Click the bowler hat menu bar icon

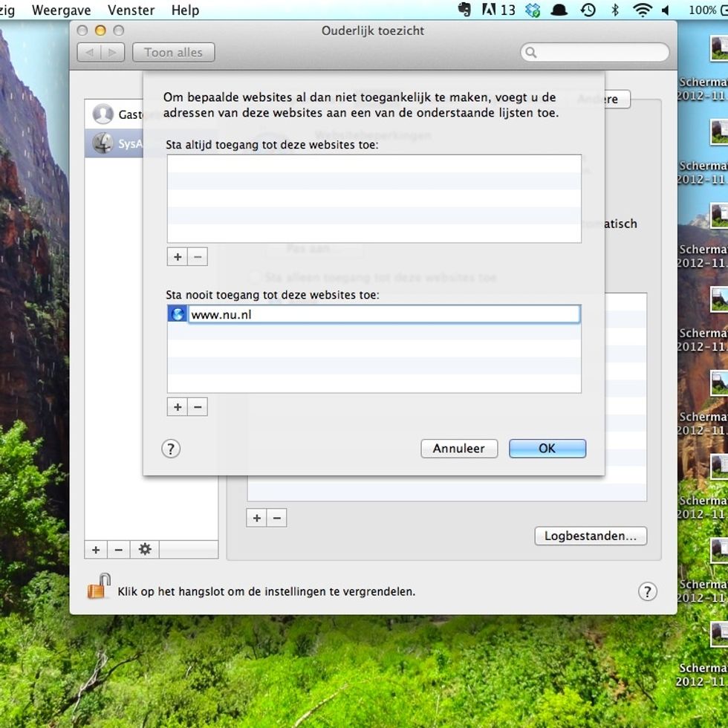(x=559, y=10)
